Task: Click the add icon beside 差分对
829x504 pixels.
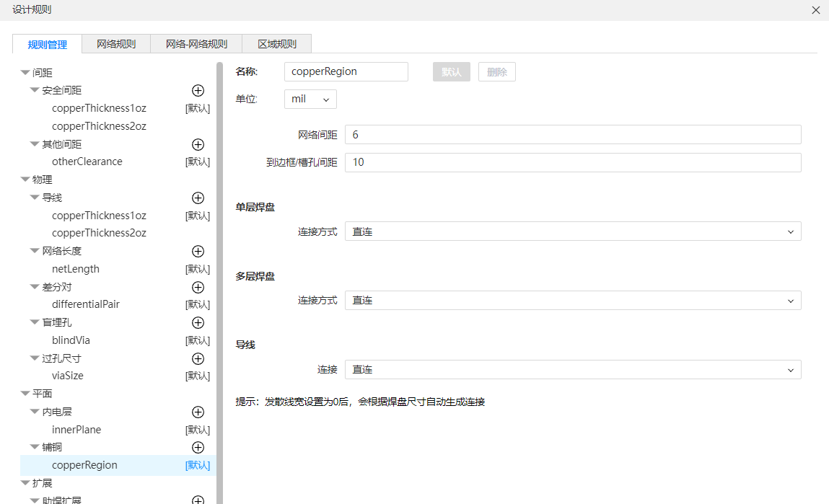Action: point(198,287)
